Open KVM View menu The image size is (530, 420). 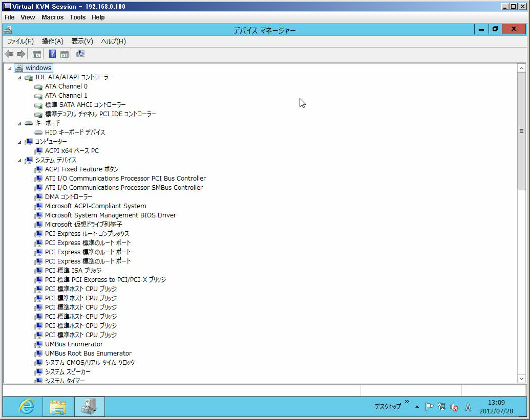(x=27, y=17)
